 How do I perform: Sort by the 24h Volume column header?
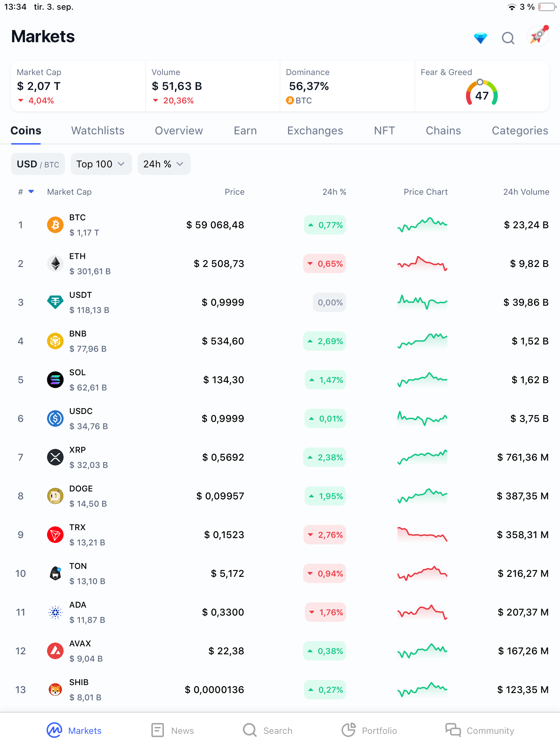click(526, 192)
